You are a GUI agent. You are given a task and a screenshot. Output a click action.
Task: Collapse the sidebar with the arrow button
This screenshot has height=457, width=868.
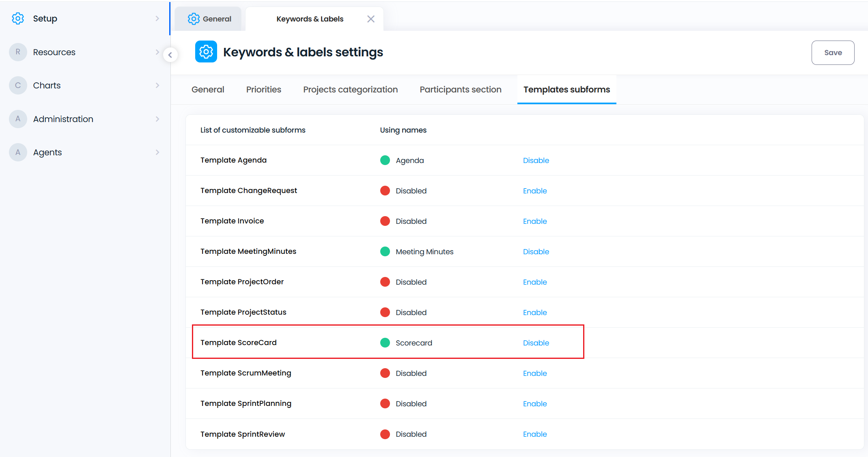[x=170, y=55]
